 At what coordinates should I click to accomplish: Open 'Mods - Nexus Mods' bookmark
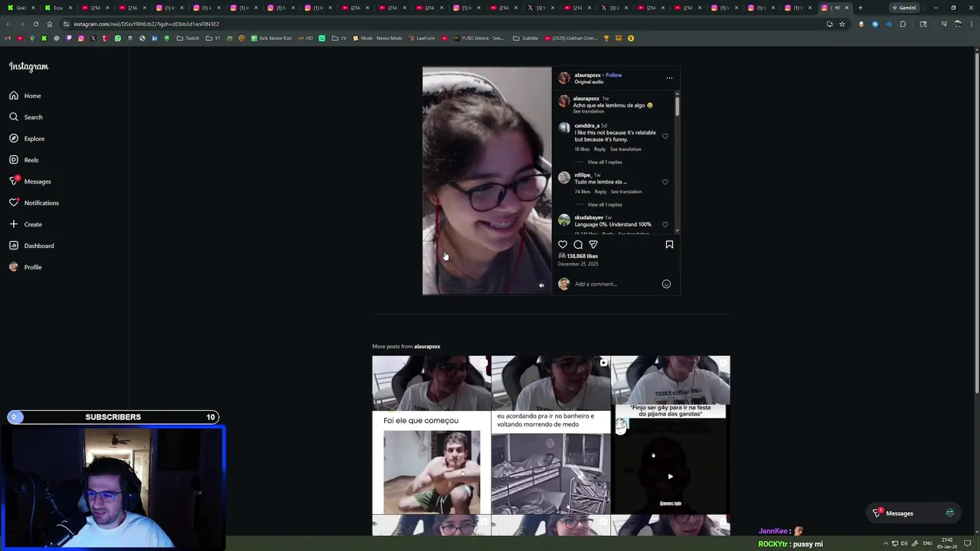coord(377,38)
